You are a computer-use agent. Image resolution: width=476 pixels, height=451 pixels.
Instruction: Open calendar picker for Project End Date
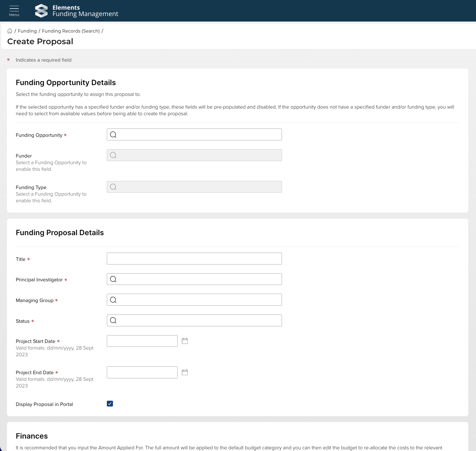click(185, 373)
